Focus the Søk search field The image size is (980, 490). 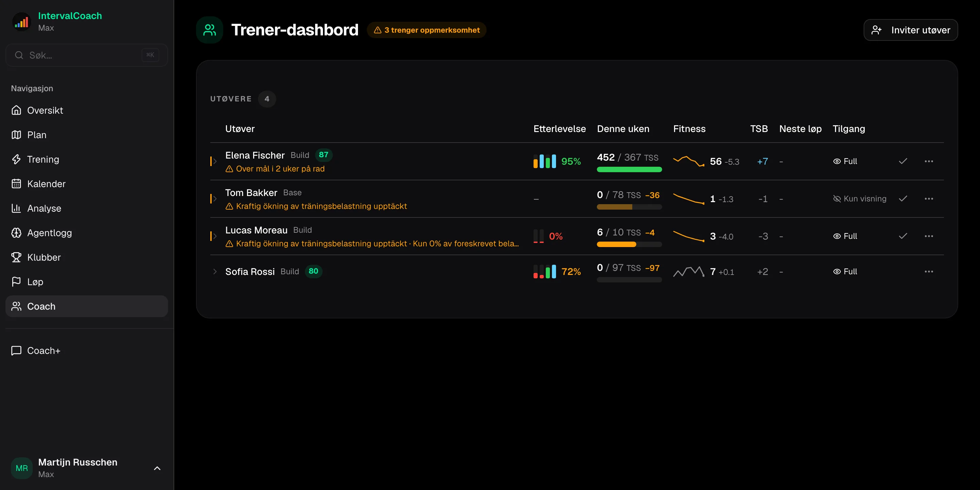tap(87, 55)
